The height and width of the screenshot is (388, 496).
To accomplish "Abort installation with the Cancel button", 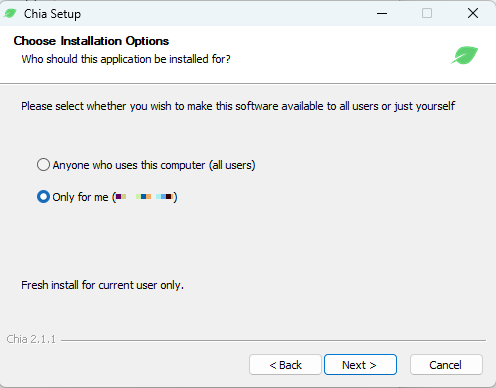I will (446, 365).
